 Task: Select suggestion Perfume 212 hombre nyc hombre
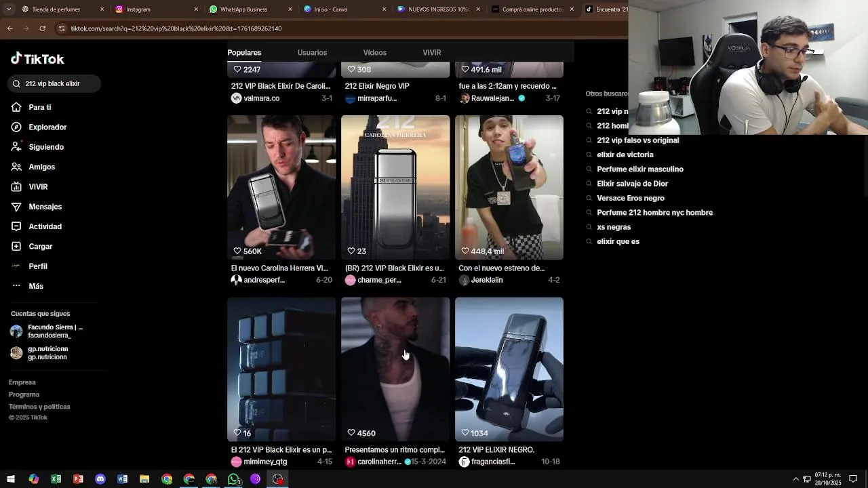tap(654, 213)
